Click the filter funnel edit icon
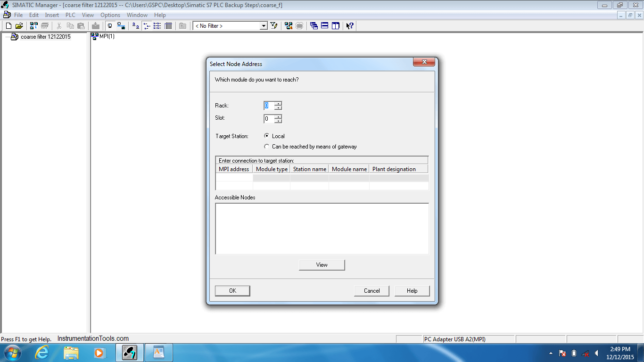 tap(273, 26)
